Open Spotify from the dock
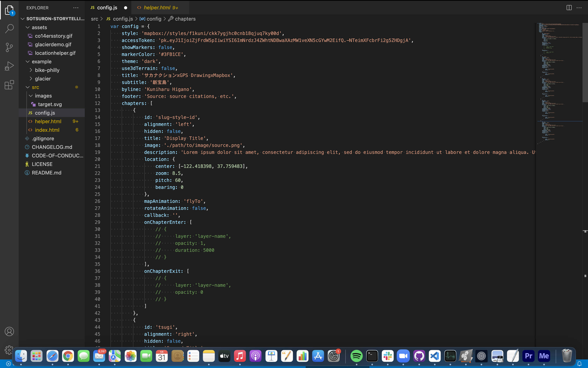Screen dimensions: 588x368 (356, 356)
